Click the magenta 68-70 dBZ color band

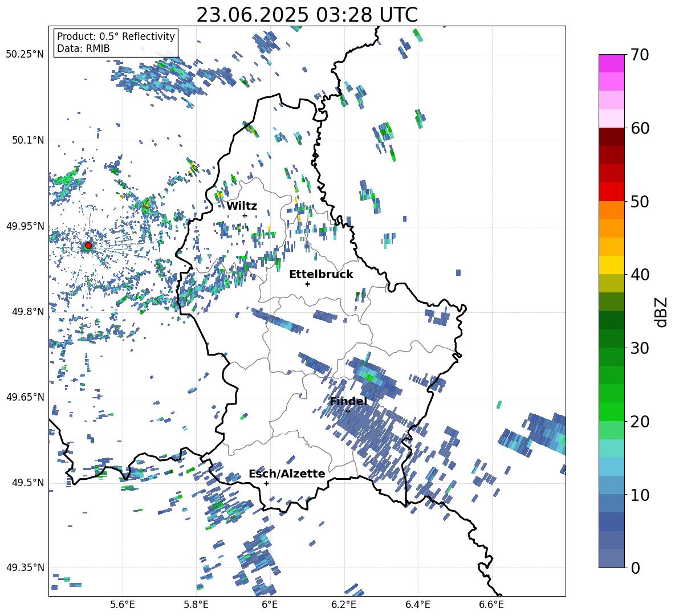coord(611,63)
